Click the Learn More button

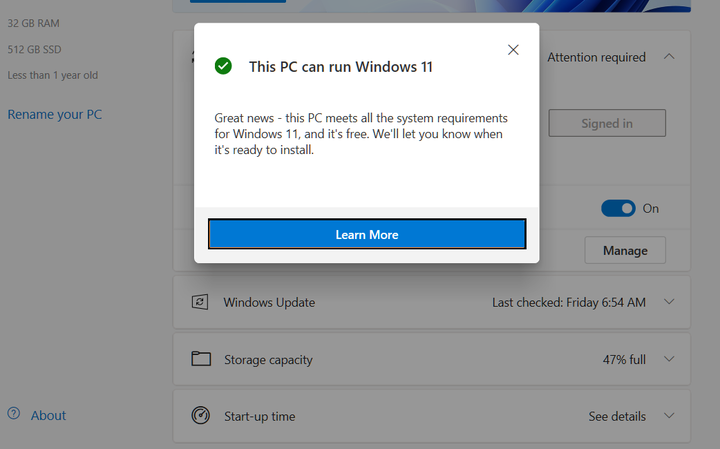(367, 234)
